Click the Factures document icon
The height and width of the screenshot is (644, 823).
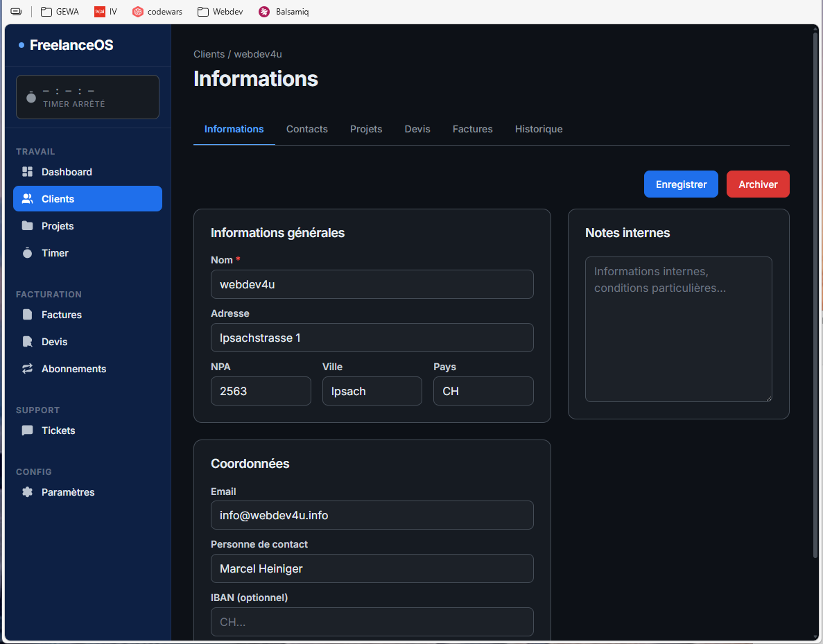tap(28, 315)
